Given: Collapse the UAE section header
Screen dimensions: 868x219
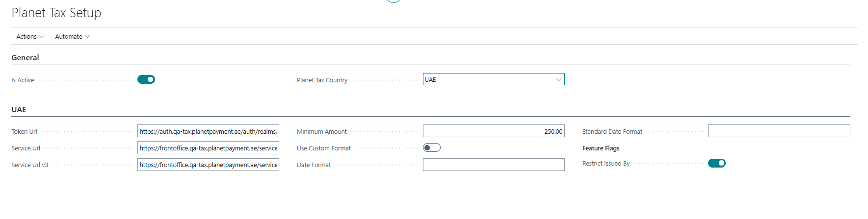Looking at the screenshot, I should (x=19, y=110).
